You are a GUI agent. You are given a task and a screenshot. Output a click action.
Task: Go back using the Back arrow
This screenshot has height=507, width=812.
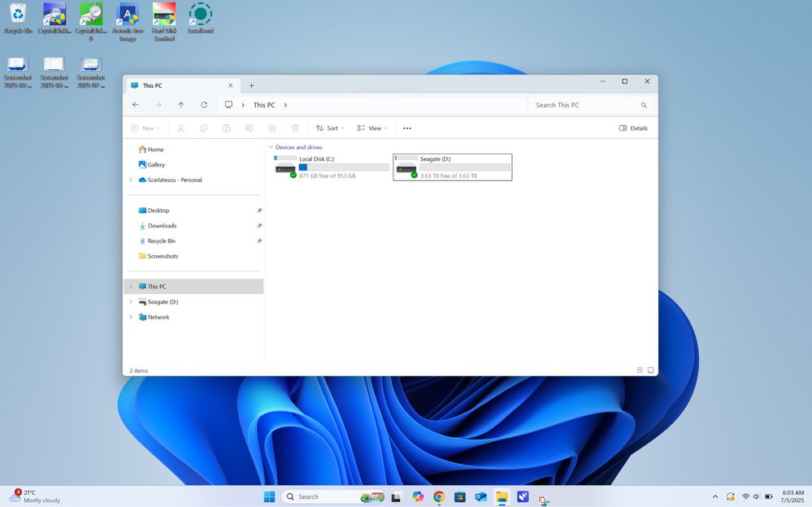[136, 105]
